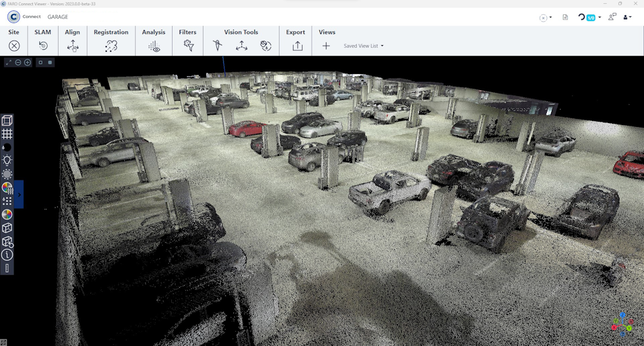Screen dimensions: 644x346
Task: Open the Filters funnel tool
Action: (188, 46)
